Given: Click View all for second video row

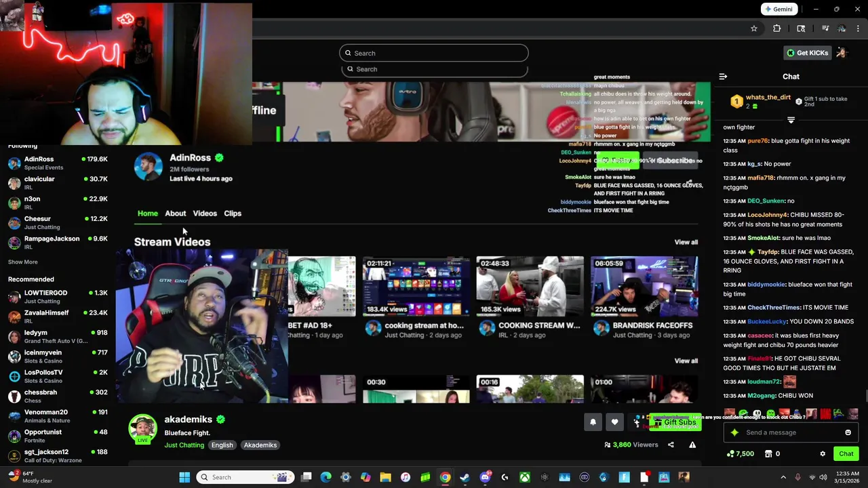Looking at the screenshot, I should pos(686,361).
